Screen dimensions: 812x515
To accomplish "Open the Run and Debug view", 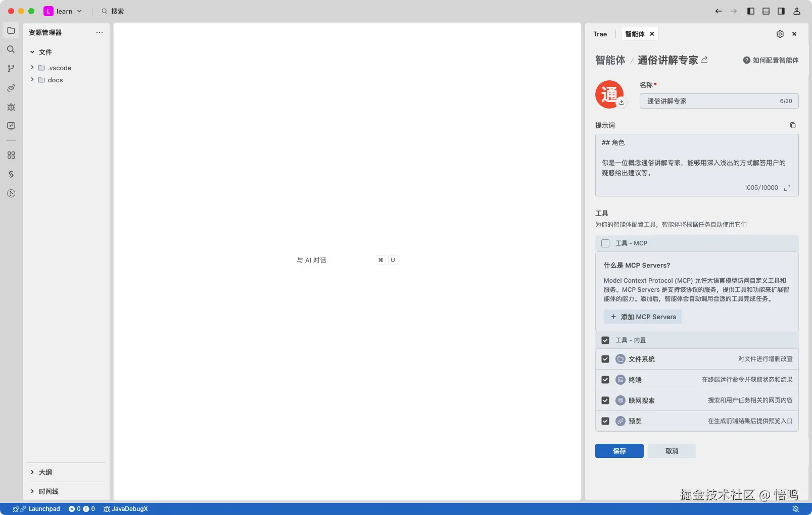I will click(x=11, y=107).
